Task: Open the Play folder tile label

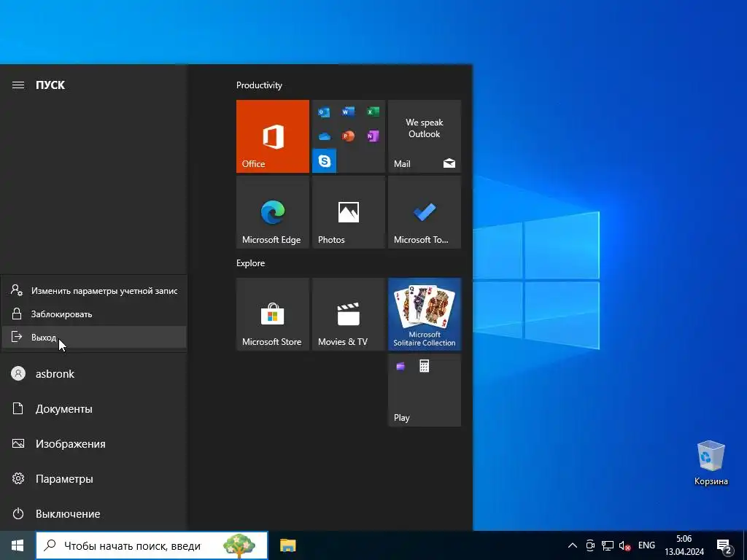Action: click(402, 418)
